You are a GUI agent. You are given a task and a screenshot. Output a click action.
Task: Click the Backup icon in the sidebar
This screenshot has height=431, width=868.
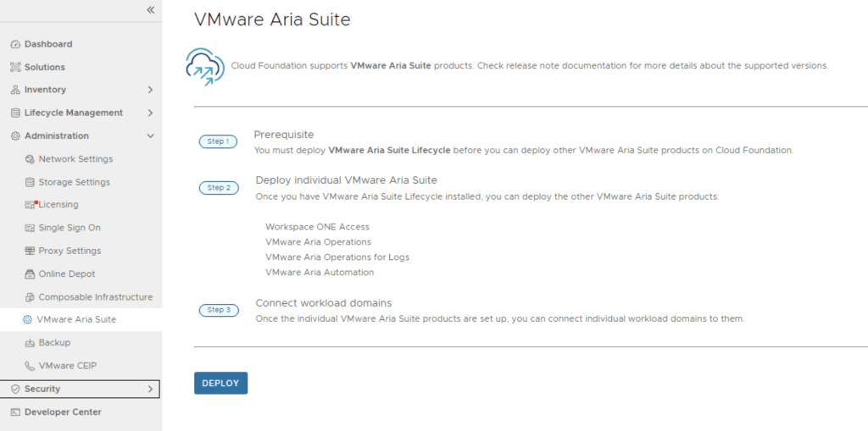click(31, 343)
